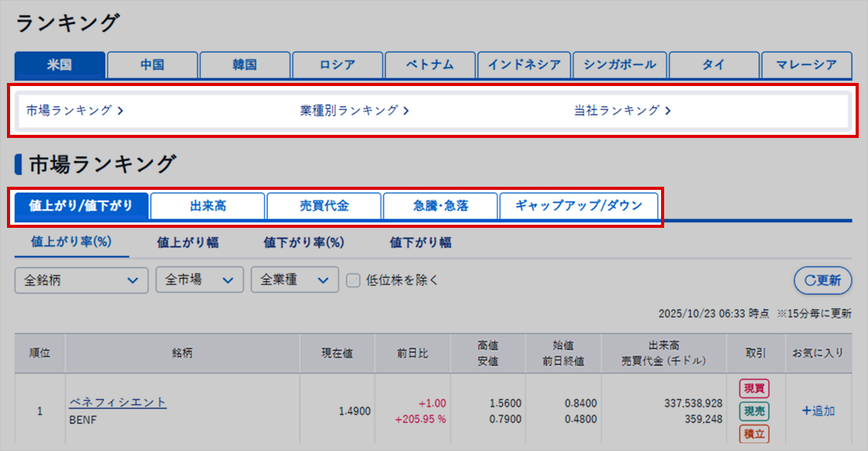Click the 売買代金 ranking tab
The image size is (868, 451).
[x=324, y=206]
